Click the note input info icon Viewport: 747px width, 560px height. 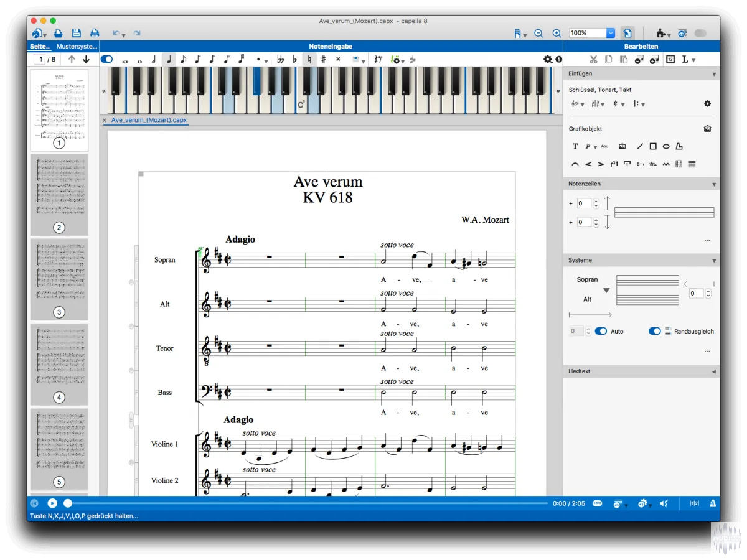558,59
